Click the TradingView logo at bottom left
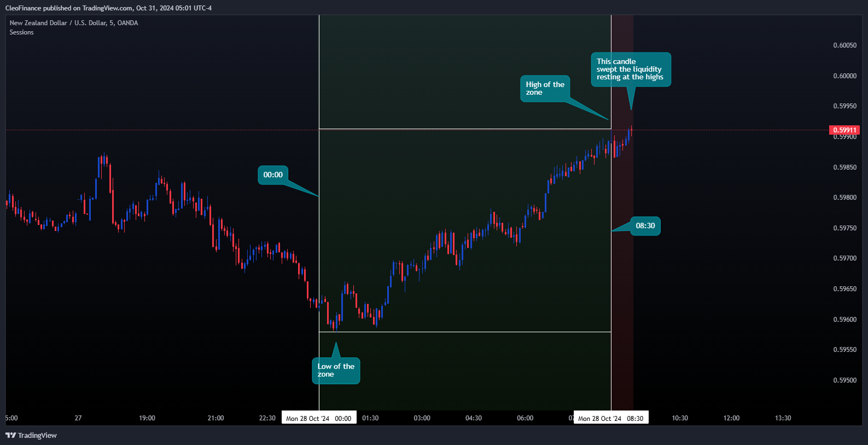 [x=31, y=435]
